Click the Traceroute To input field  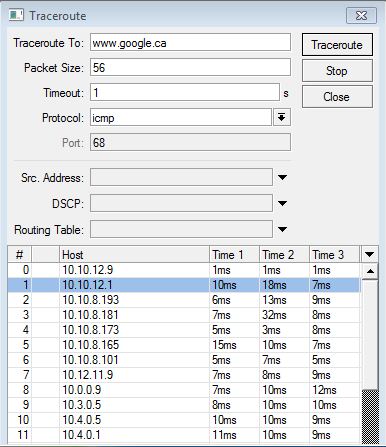[x=190, y=42]
